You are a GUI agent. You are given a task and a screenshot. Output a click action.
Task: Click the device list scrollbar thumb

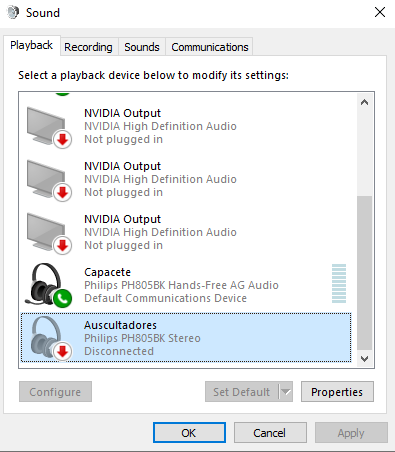pyautogui.click(x=364, y=273)
